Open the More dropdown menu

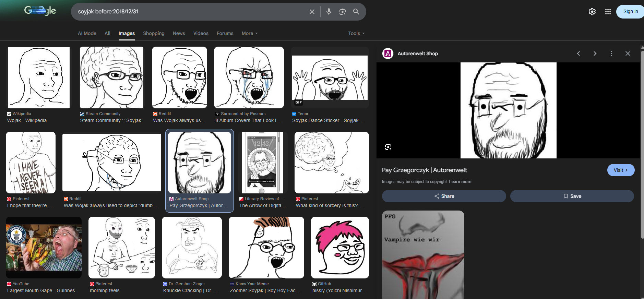(250, 33)
